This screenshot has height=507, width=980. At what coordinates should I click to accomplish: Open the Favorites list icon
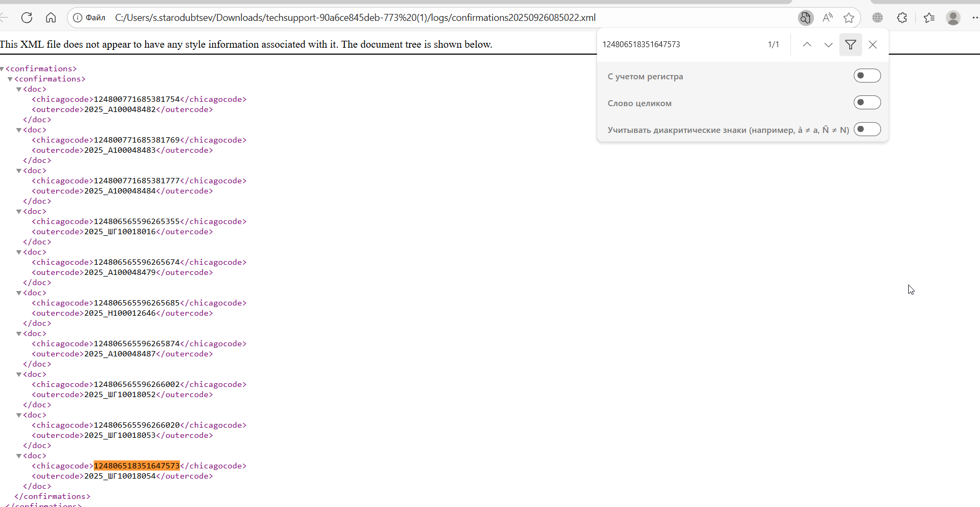pyautogui.click(x=929, y=18)
